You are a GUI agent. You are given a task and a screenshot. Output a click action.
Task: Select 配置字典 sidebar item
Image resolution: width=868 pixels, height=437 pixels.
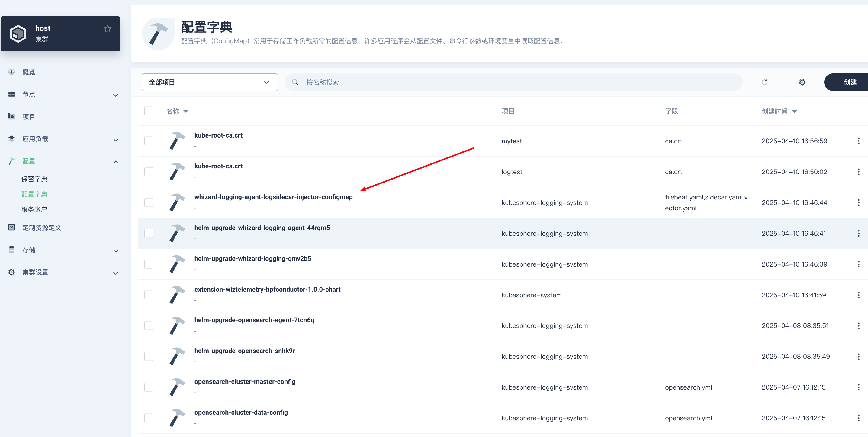point(34,194)
